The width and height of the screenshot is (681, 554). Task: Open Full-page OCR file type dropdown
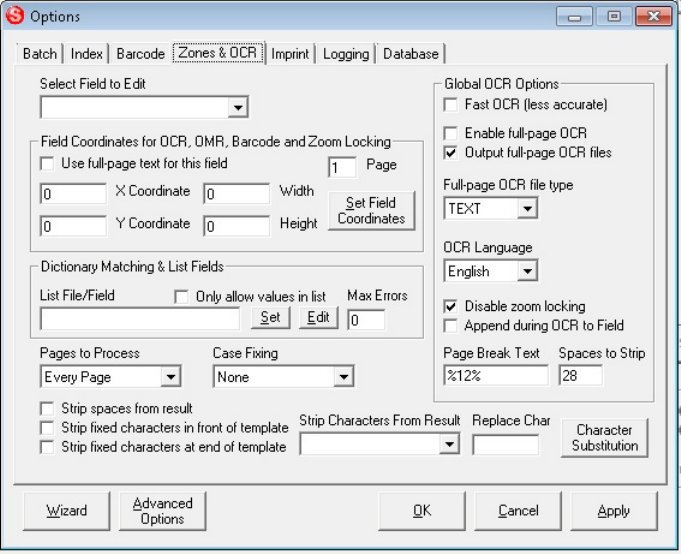coord(491,208)
